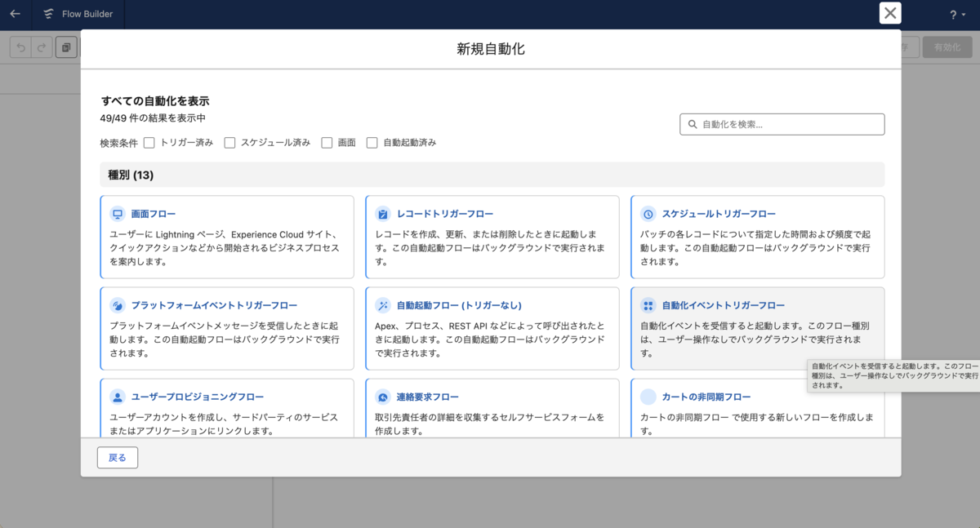
Task: Click the レコードトリガーフロー clipboard icon
Action: coord(383,214)
